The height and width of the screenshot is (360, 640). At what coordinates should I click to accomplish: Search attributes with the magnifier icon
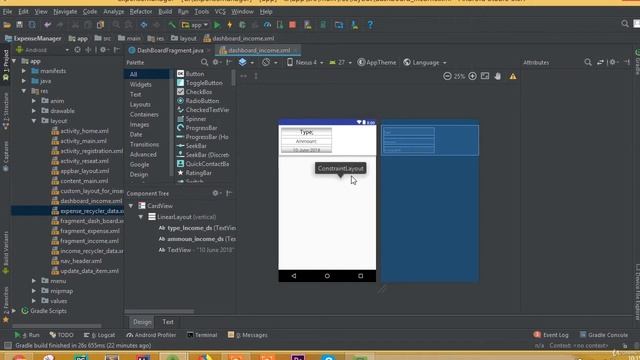[588, 62]
